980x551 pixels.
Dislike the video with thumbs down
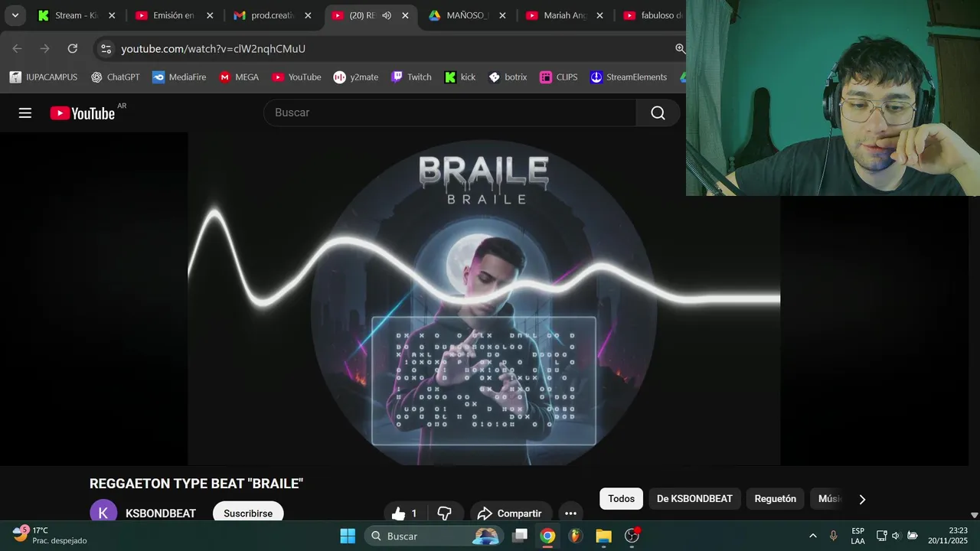point(445,513)
